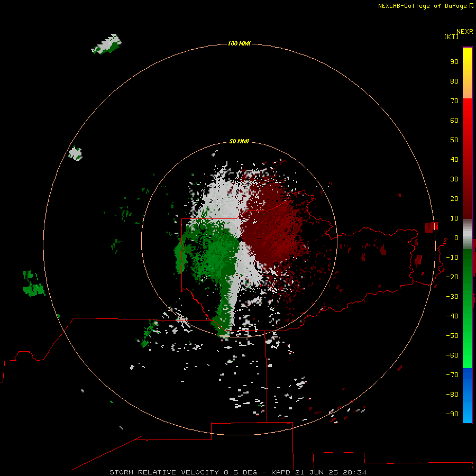Click the gray zero-velocity segment of color bar

point(467,234)
